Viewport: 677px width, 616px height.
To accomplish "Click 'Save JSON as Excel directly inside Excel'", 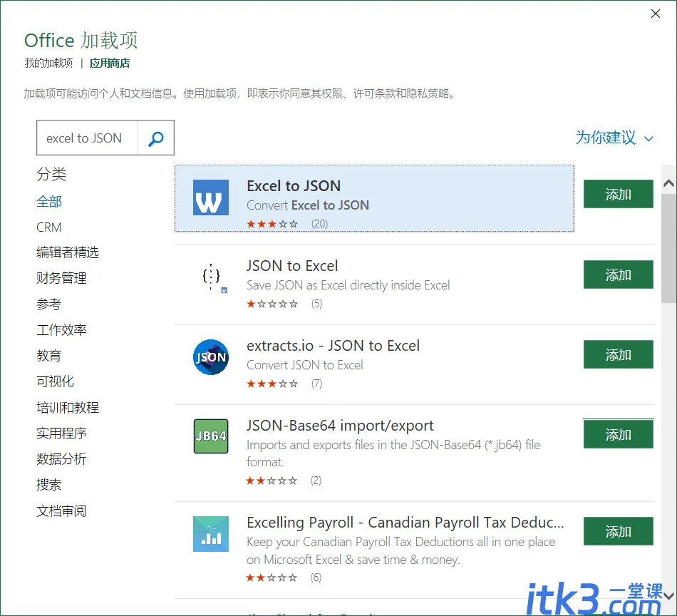I will (x=348, y=285).
